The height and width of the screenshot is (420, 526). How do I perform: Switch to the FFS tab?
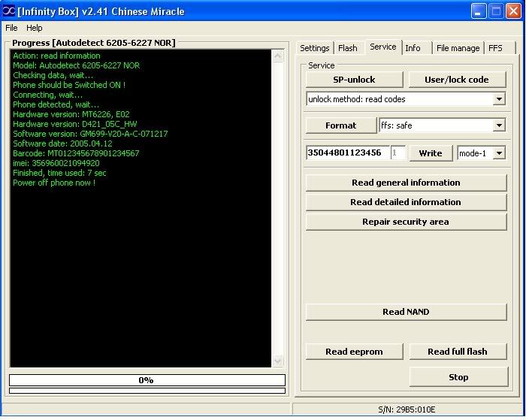[x=495, y=48]
